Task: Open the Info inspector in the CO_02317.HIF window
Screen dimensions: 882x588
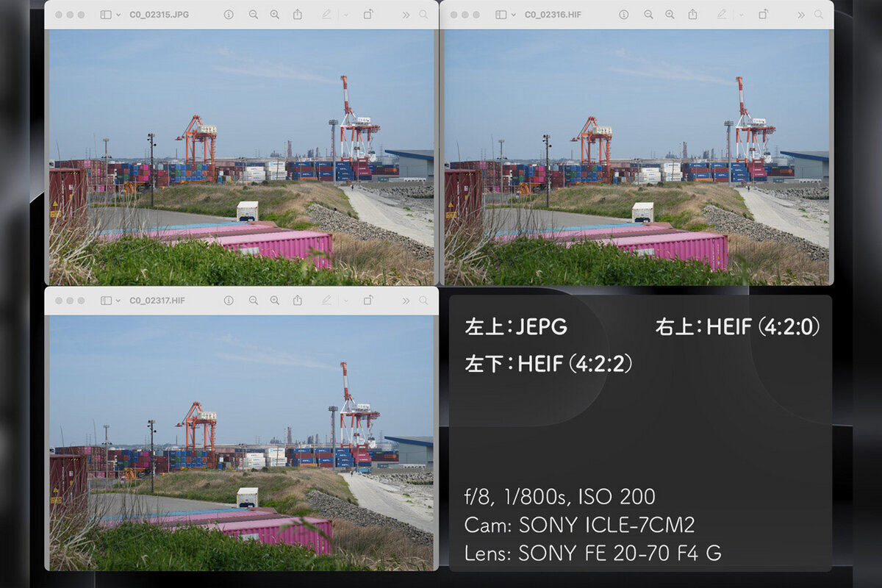Action: 229,301
